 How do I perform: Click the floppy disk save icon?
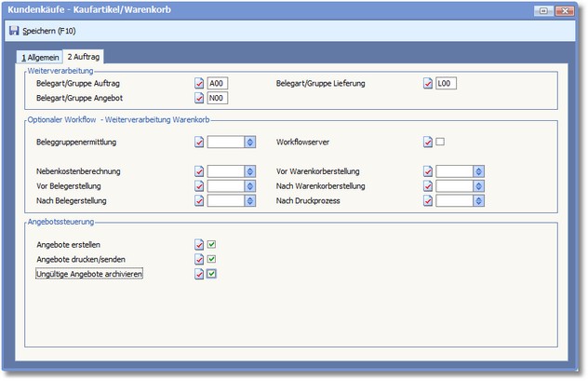(14, 31)
